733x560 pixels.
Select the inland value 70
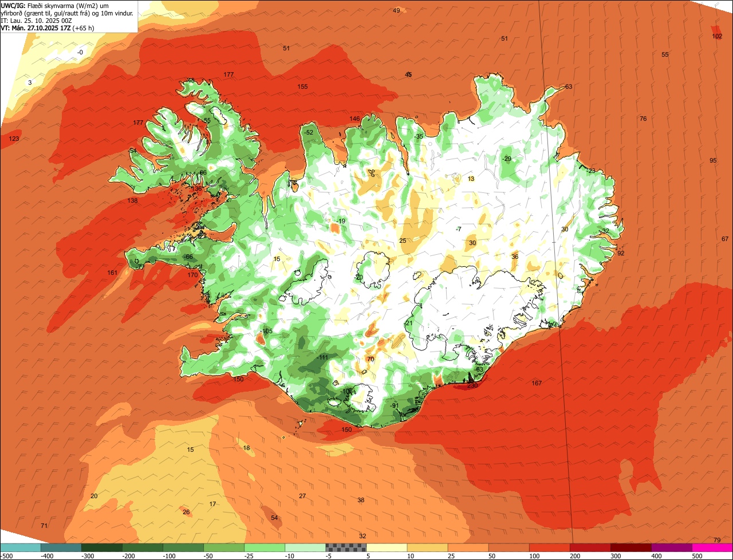coord(371,359)
